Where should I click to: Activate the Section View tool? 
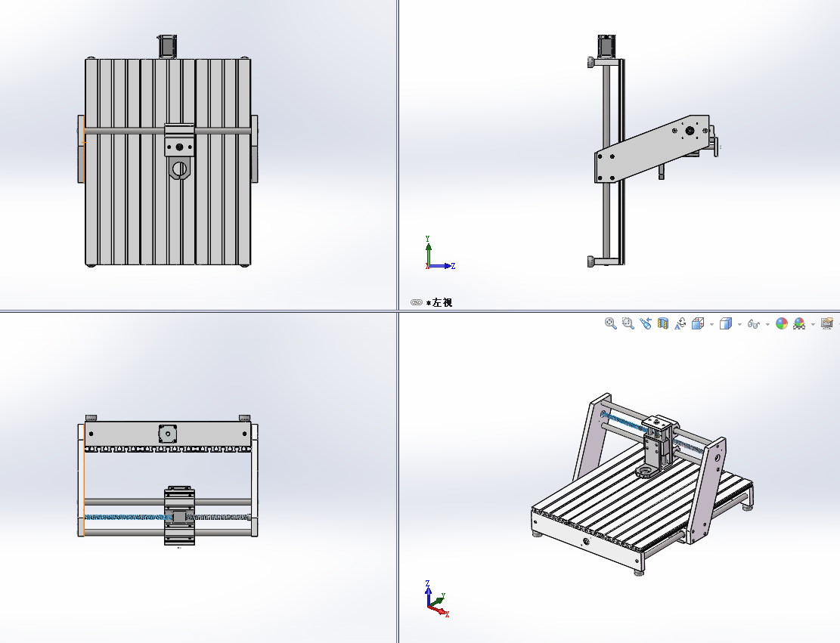[x=662, y=323]
